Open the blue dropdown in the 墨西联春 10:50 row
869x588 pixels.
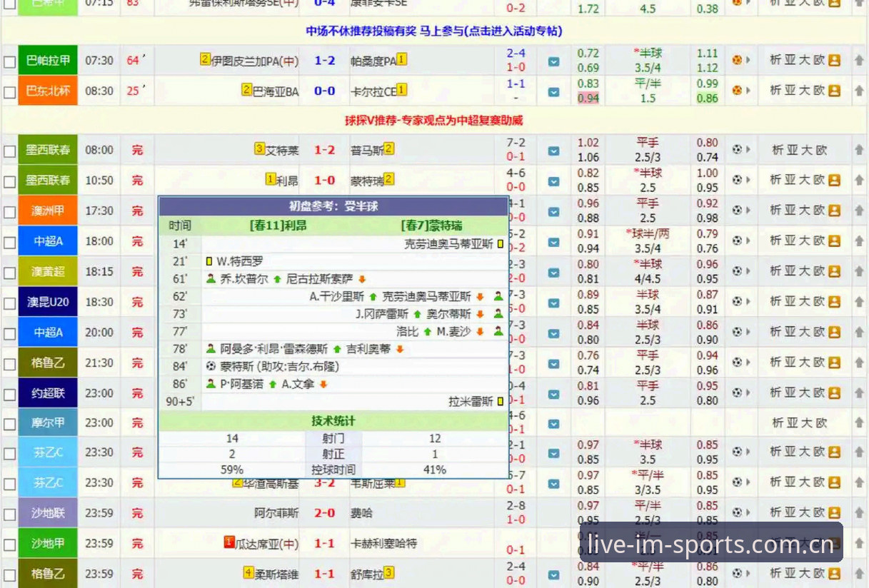pos(553,181)
